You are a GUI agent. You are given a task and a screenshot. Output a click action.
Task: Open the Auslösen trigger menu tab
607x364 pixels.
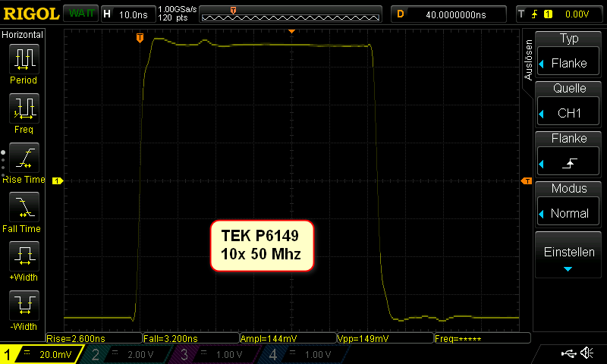point(528,60)
